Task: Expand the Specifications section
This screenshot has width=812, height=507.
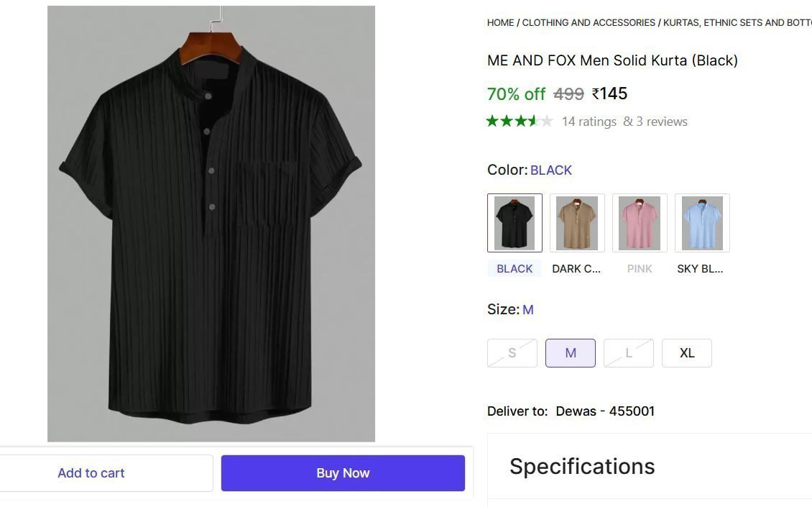Action: click(582, 467)
